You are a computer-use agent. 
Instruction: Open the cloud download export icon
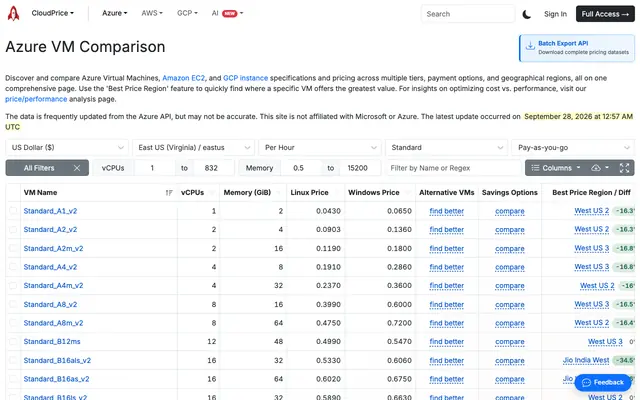(596, 168)
